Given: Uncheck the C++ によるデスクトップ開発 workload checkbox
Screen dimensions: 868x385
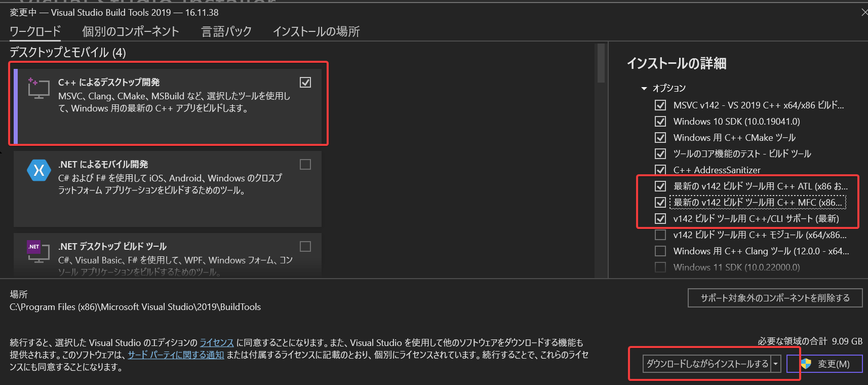Looking at the screenshot, I should (305, 82).
